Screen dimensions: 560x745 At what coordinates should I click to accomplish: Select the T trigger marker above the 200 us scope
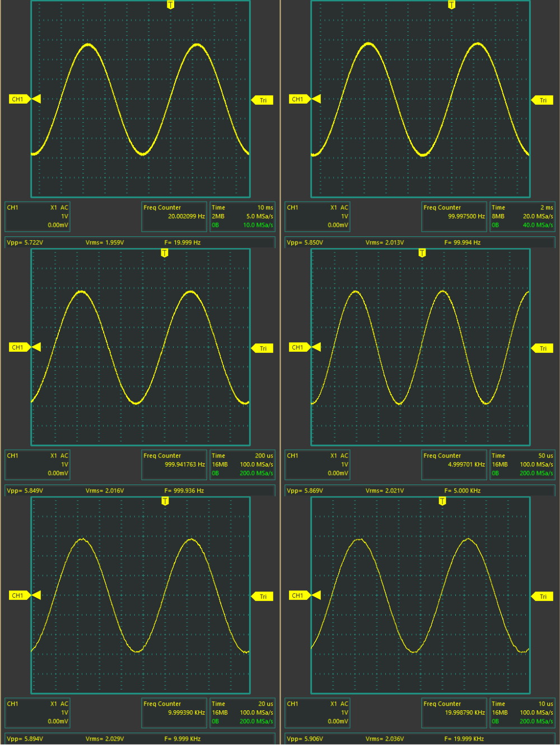pyautogui.click(x=165, y=253)
